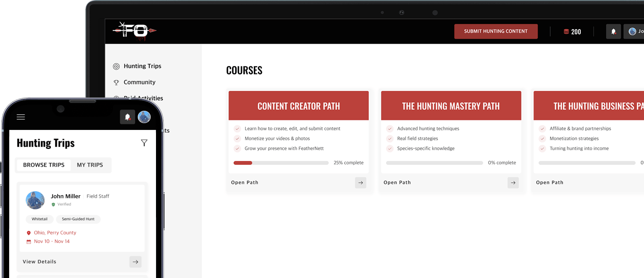Click The Hunting Business Path header
644x278 pixels.
point(589,106)
